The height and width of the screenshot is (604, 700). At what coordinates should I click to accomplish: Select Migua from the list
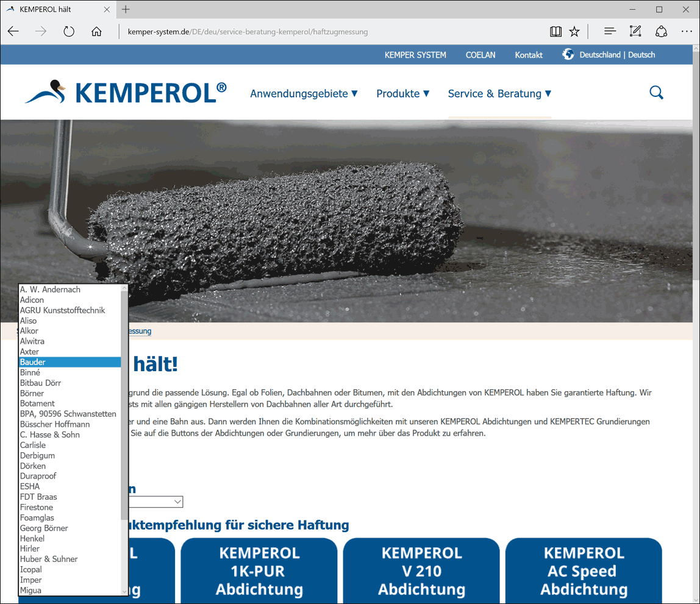[x=70, y=590]
